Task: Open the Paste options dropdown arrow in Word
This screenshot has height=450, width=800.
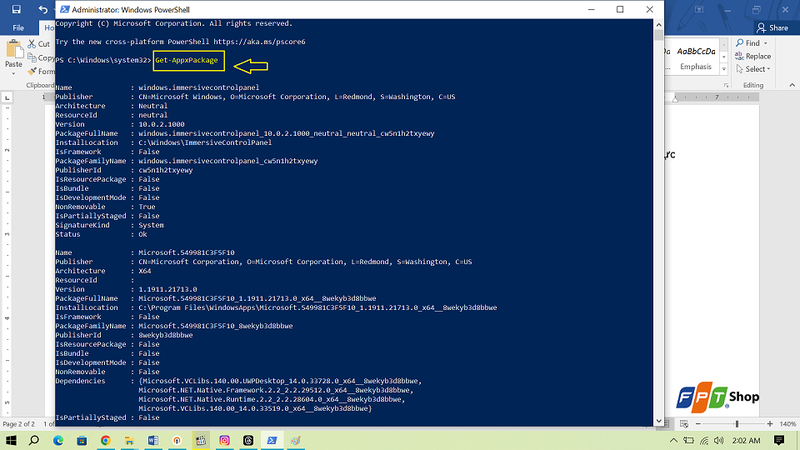Action: click(13, 74)
